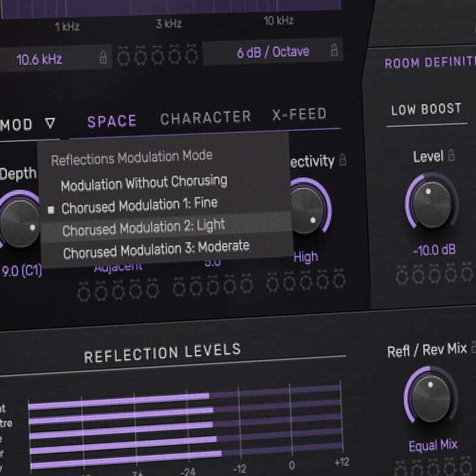Click the Equal Mix value
The image size is (476, 476).
[433, 445]
